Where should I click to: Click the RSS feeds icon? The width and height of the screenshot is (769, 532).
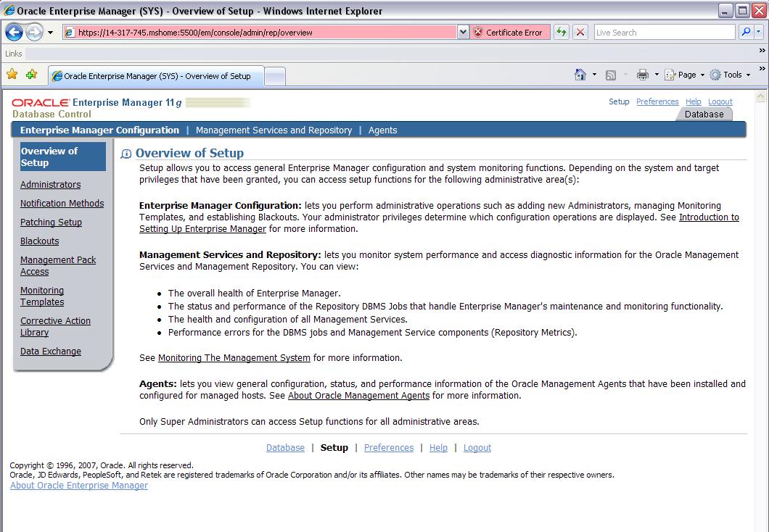pos(611,75)
